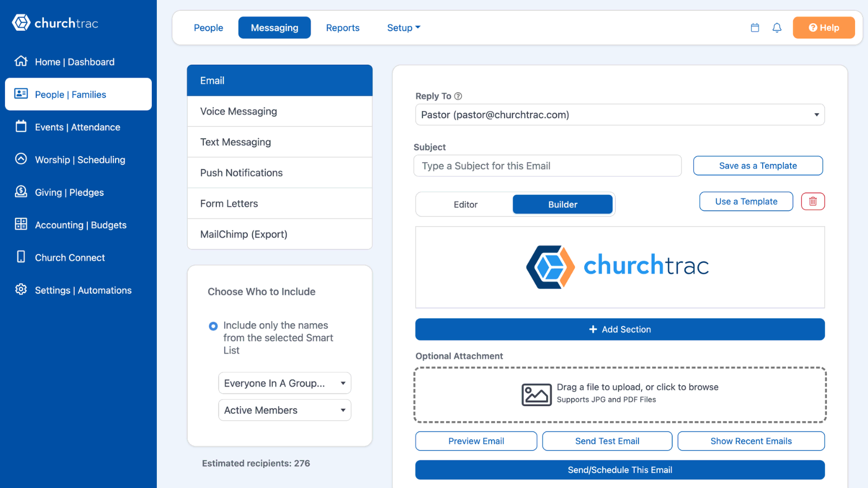Expand the Everyone In A Group dropdown

(x=285, y=383)
